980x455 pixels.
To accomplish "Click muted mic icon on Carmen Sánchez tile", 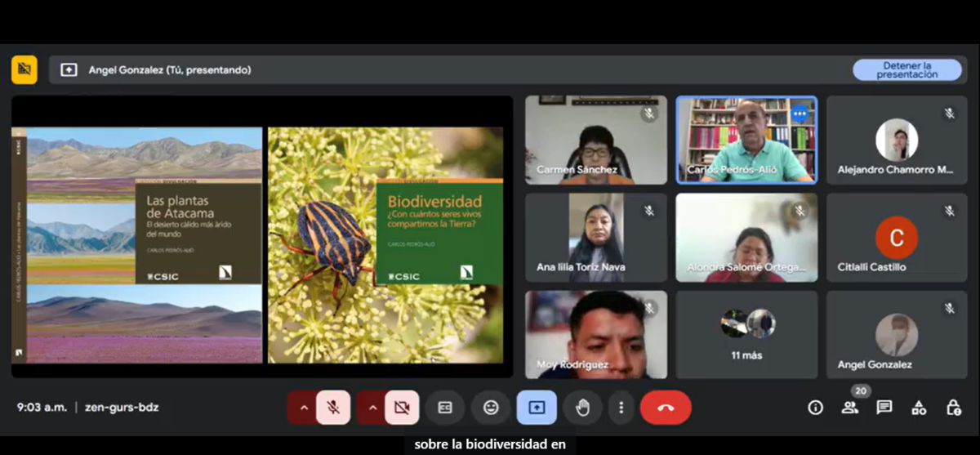I will pos(649,114).
